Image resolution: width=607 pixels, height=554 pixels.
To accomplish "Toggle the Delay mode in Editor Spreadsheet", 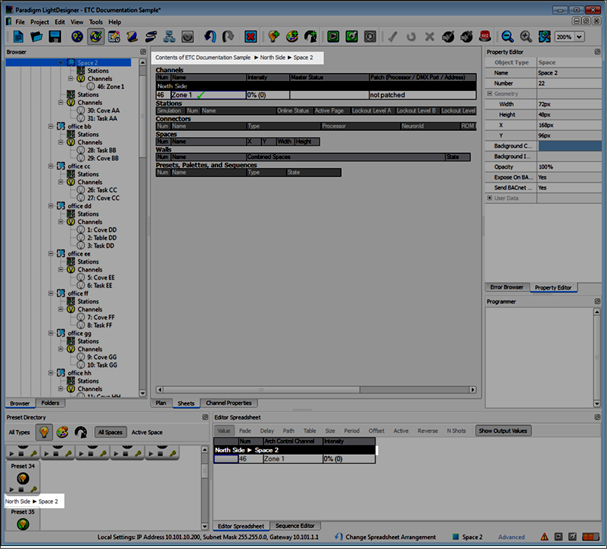I will [267, 431].
